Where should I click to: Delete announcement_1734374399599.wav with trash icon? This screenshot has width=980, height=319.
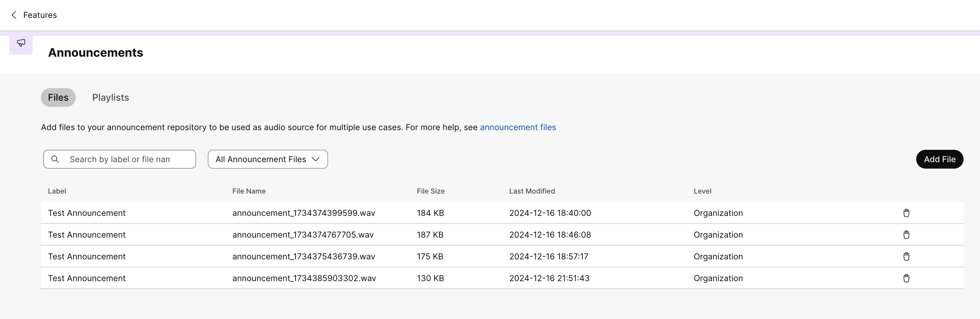click(x=906, y=213)
